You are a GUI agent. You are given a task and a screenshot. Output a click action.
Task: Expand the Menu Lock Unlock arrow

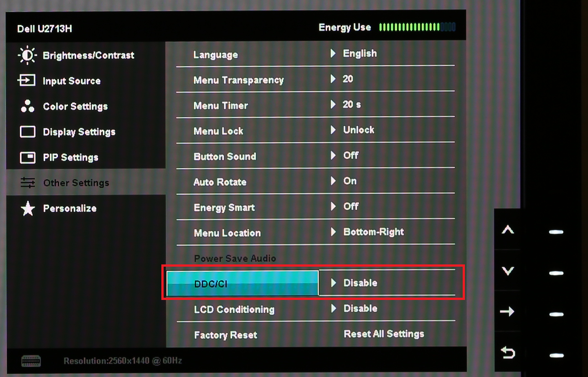[333, 130]
